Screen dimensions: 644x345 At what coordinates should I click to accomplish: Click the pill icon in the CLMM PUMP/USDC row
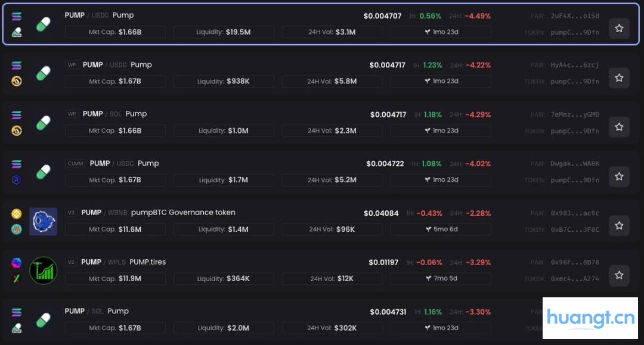(43, 172)
